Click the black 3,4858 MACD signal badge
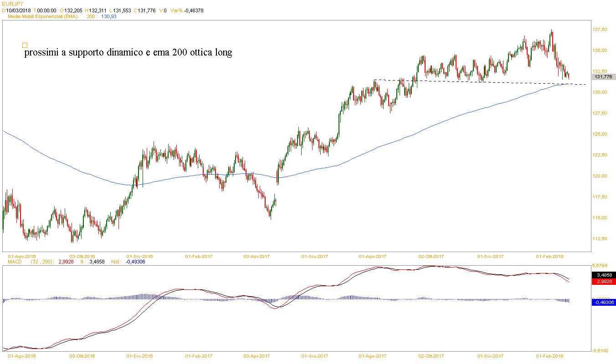Viewport: 616px width, 364px height. [603, 275]
